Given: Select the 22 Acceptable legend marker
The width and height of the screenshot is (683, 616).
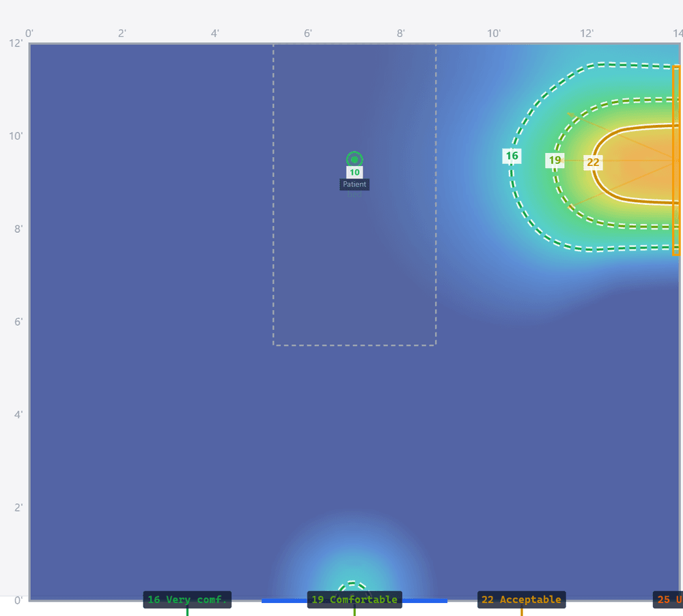Looking at the screenshot, I should [x=521, y=600].
